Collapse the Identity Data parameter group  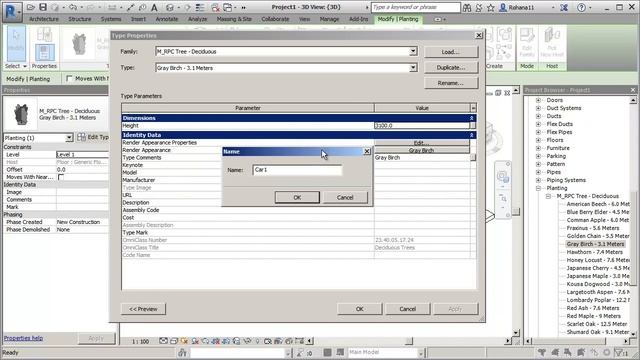[471, 135]
